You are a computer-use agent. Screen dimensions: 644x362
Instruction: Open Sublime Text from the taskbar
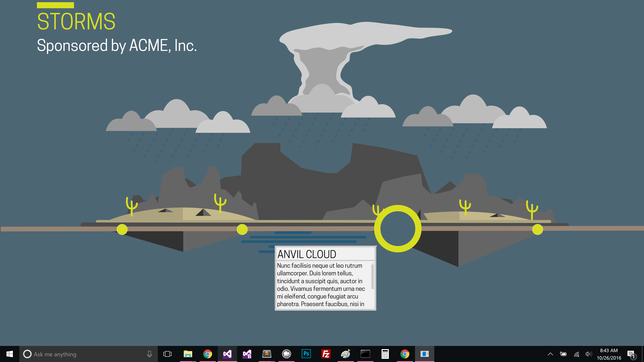[x=266, y=354]
